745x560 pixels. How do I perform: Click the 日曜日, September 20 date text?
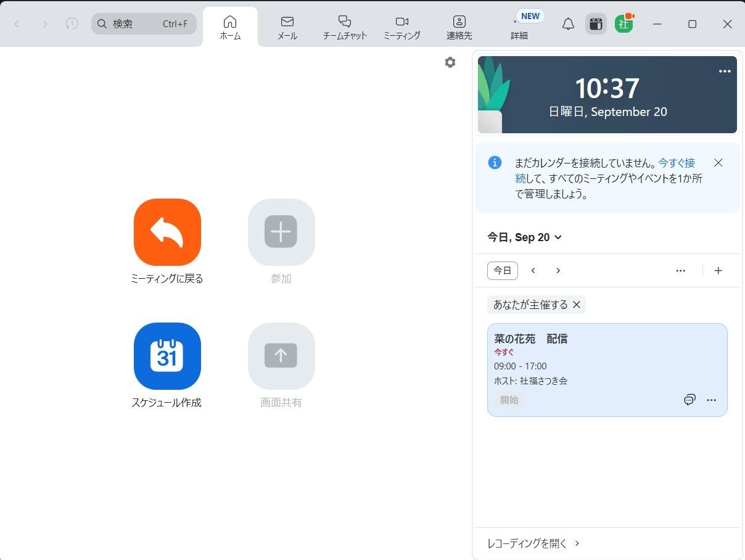click(x=608, y=112)
